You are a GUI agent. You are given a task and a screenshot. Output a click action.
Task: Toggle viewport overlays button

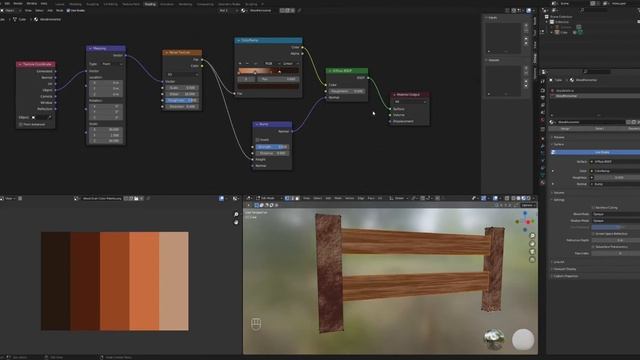(495, 198)
